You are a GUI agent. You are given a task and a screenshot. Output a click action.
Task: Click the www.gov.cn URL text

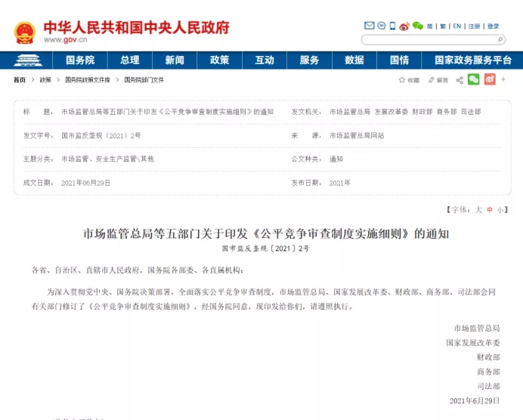coord(65,40)
